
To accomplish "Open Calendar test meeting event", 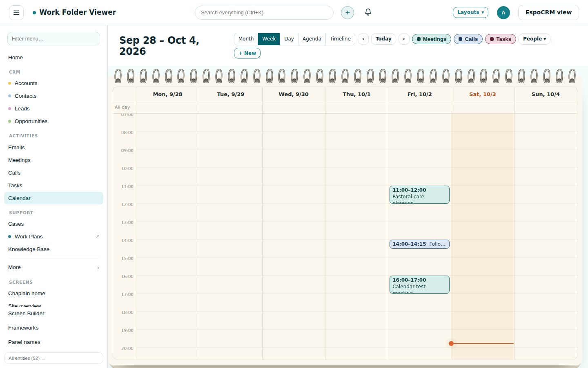I will tap(419, 285).
